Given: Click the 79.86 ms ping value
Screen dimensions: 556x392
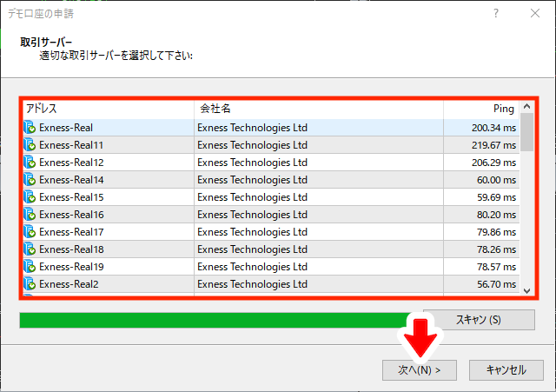Looking at the screenshot, I should [496, 232].
